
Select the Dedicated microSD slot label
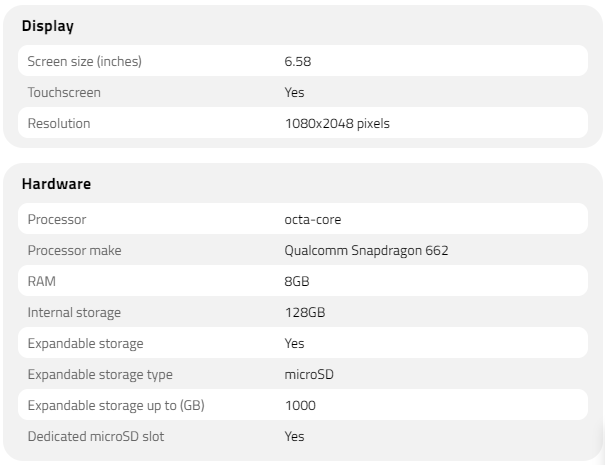(x=96, y=436)
